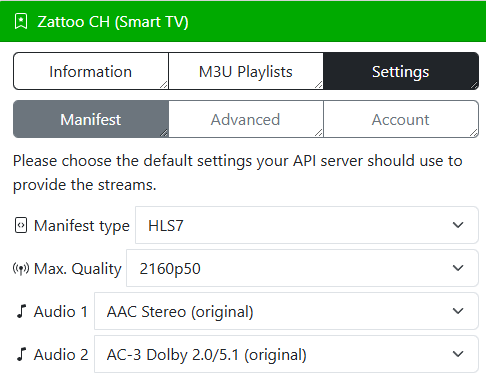Click the 'Audio 2' label
This screenshot has width=486, height=387.
(x=61, y=355)
